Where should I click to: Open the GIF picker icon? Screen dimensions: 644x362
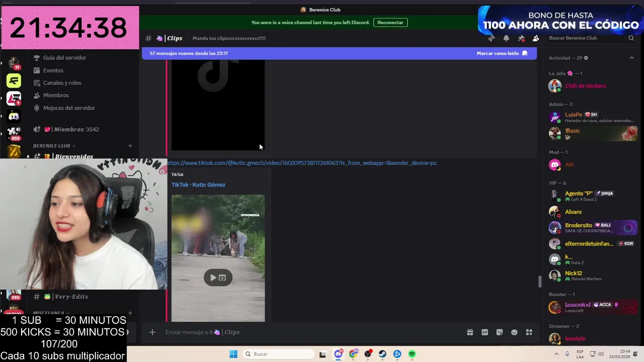(485, 332)
